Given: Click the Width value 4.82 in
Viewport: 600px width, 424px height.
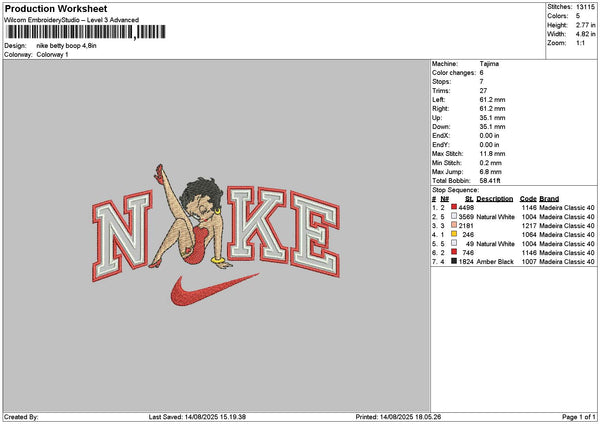Looking at the screenshot, I should [x=585, y=34].
